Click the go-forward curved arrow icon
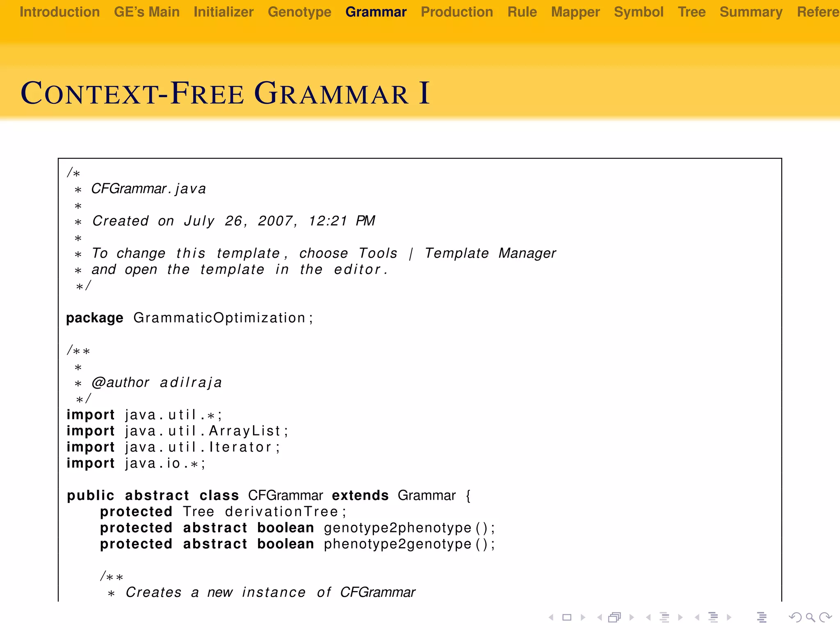The image size is (840, 630). [825, 617]
